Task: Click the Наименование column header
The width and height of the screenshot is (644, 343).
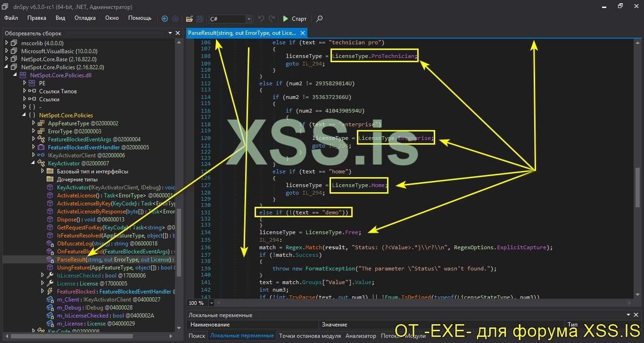Action: coord(253,325)
